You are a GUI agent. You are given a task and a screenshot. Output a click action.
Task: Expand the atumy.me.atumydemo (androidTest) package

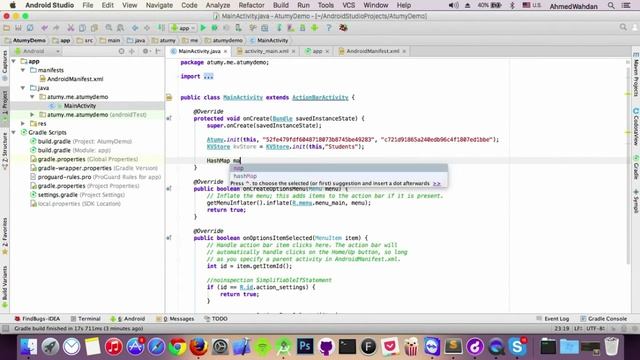pyautogui.click(x=32, y=115)
